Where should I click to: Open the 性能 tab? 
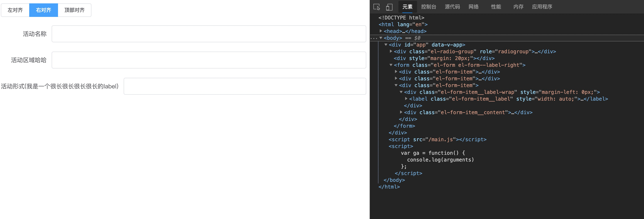[496, 7]
